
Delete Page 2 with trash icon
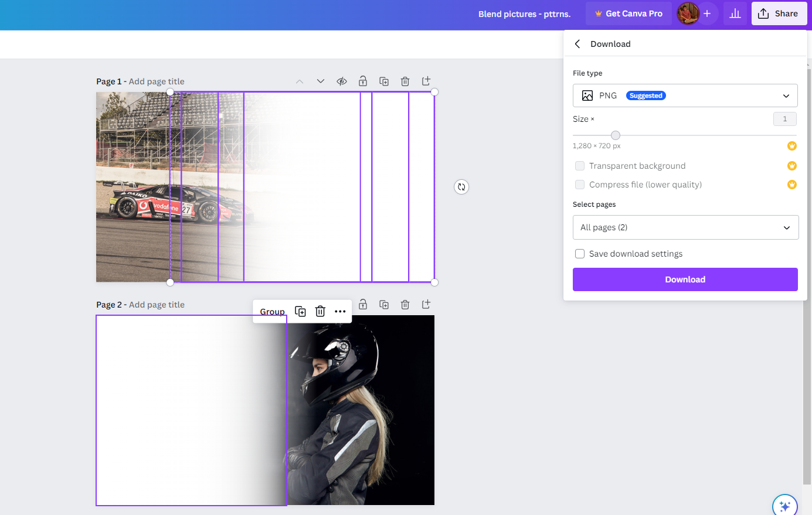coord(405,305)
